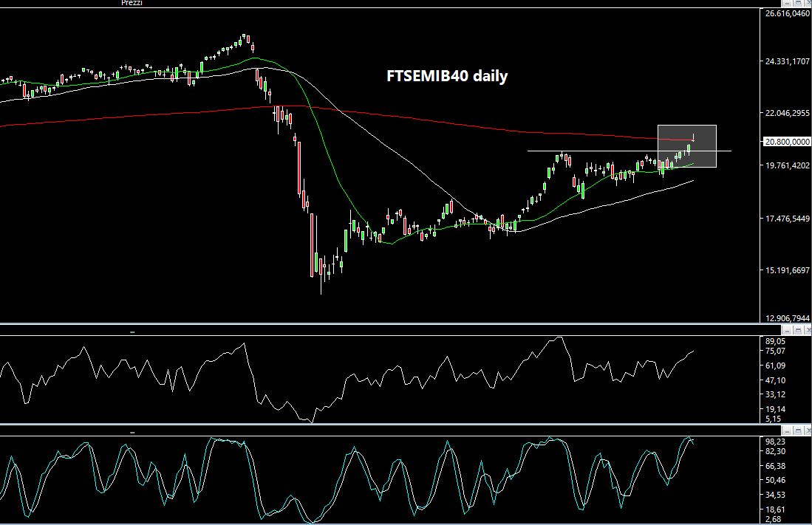Click the 98,23 oscillator scale value

(x=775, y=442)
